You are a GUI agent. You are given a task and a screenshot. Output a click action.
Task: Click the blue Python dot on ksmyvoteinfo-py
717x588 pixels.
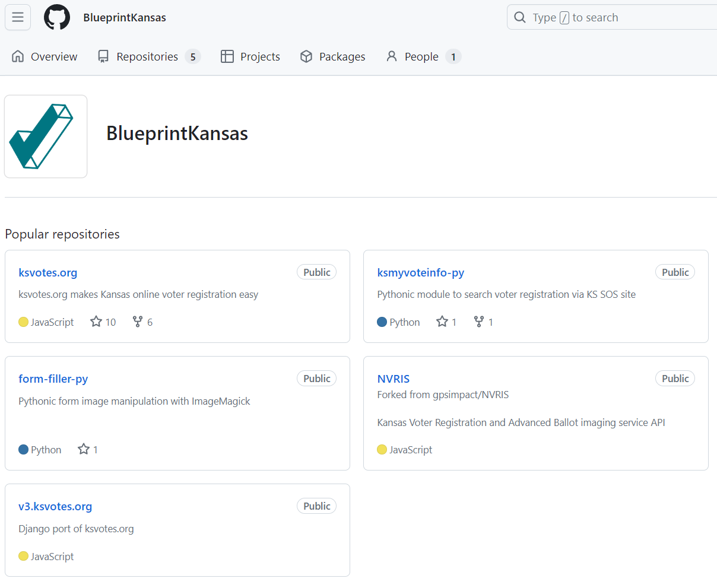point(382,322)
